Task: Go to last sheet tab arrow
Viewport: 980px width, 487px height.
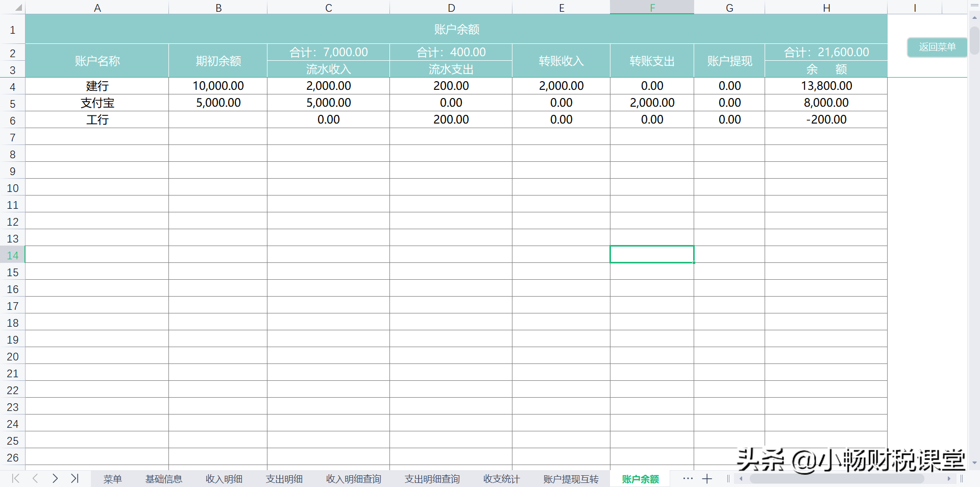Action: point(75,478)
